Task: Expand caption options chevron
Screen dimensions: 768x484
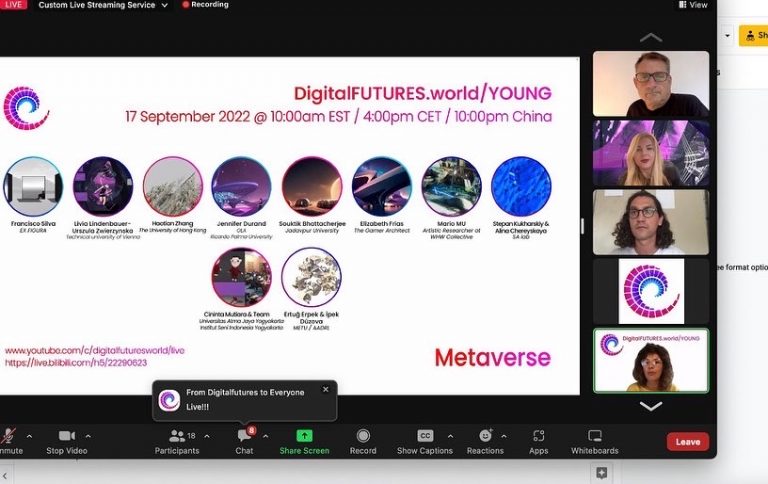Action: point(450,436)
